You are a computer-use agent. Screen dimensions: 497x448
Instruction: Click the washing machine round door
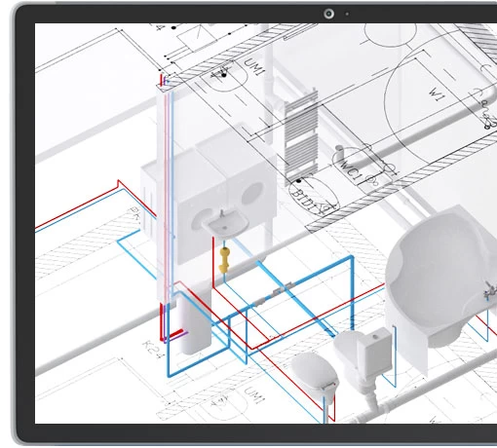[x=252, y=194]
